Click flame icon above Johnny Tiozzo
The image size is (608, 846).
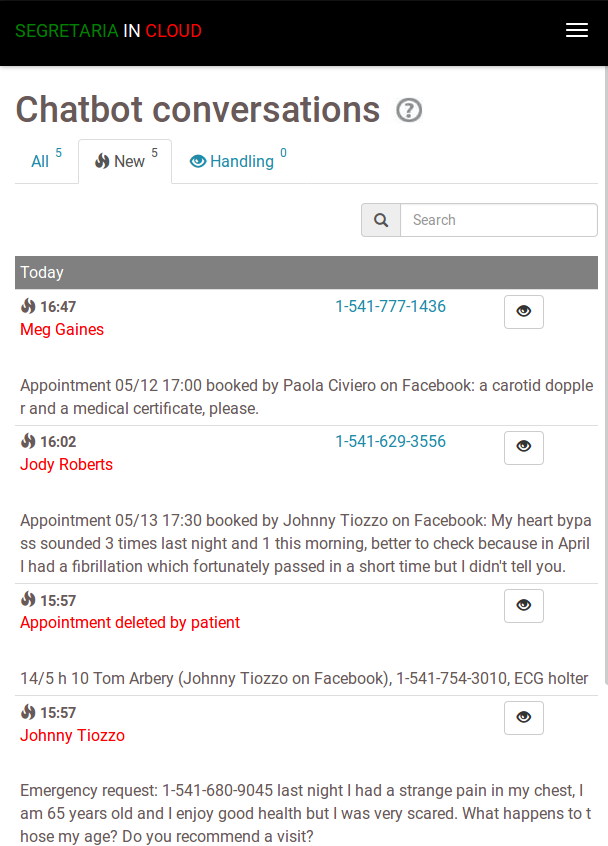coord(28,712)
